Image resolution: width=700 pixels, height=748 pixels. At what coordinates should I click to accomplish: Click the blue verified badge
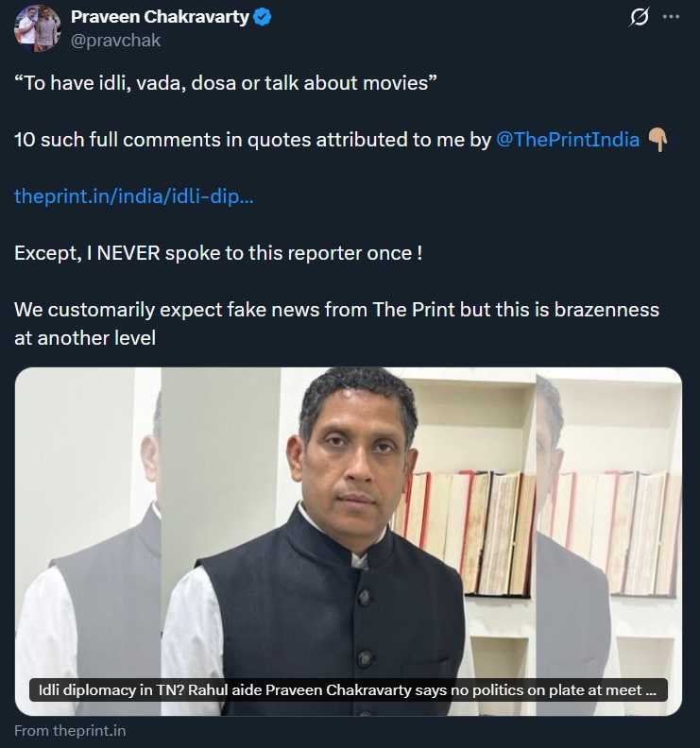click(x=264, y=18)
